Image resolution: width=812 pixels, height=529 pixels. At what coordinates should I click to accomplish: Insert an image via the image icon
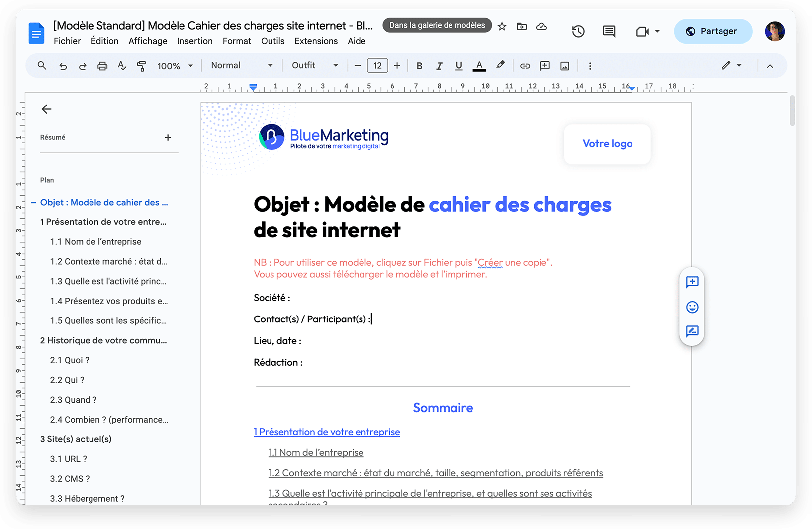[564, 65]
